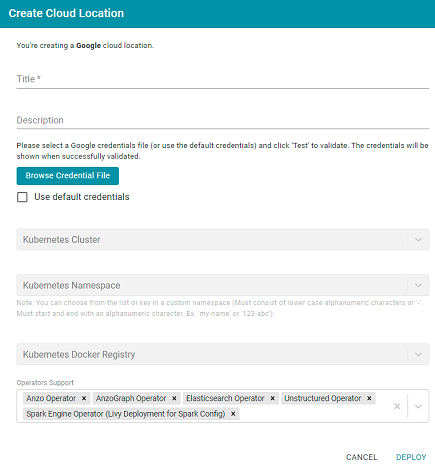Deploy the cloud location

(x=411, y=457)
